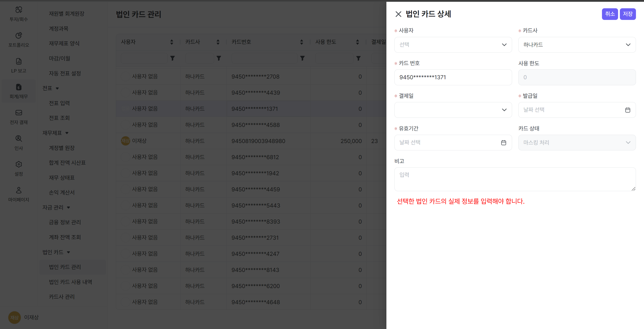Image resolution: width=644 pixels, height=329 pixels.
Task: Open 투자/회수 in the sidebar
Action: (x=19, y=14)
